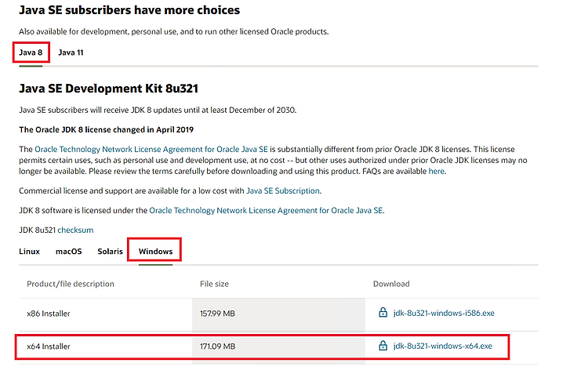This screenshot has width=588, height=392.
Task: Click lock icon beside jdk-8u321-windows-i586.exe
Action: pyautogui.click(x=383, y=312)
